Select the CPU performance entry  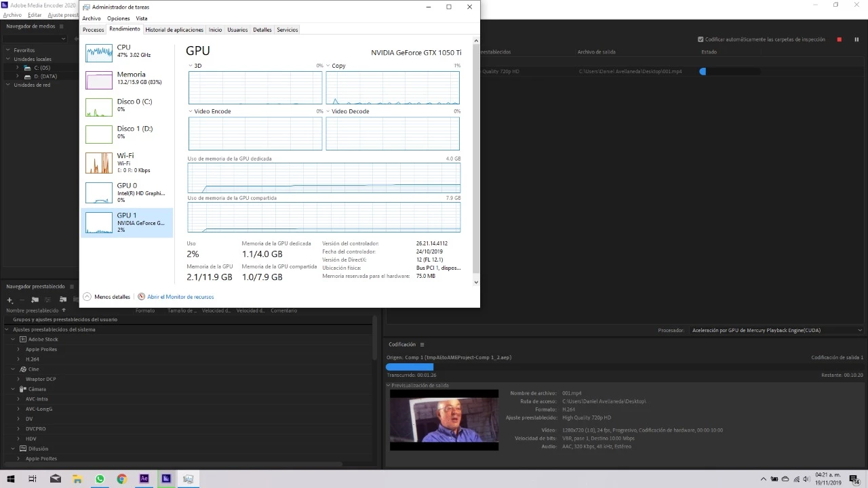127,52
